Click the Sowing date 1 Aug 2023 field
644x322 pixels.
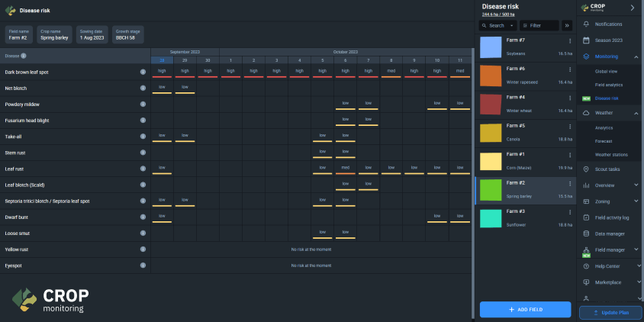pyautogui.click(x=92, y=35)
